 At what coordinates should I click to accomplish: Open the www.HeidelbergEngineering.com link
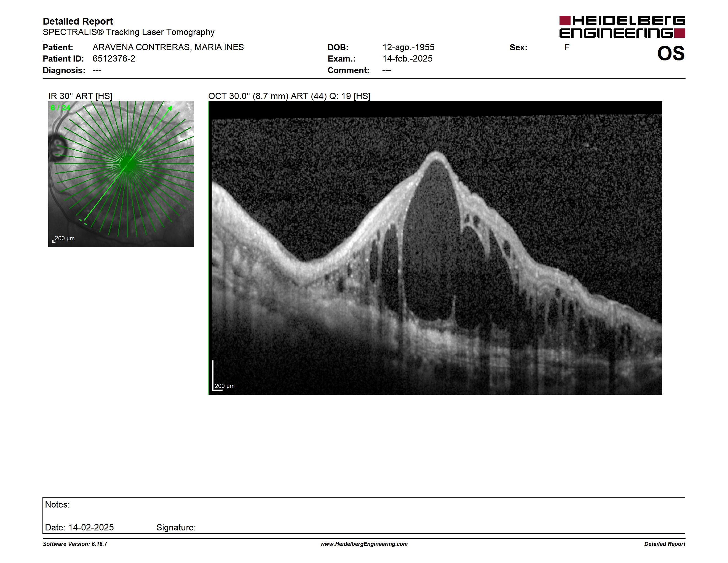[364, 544]
